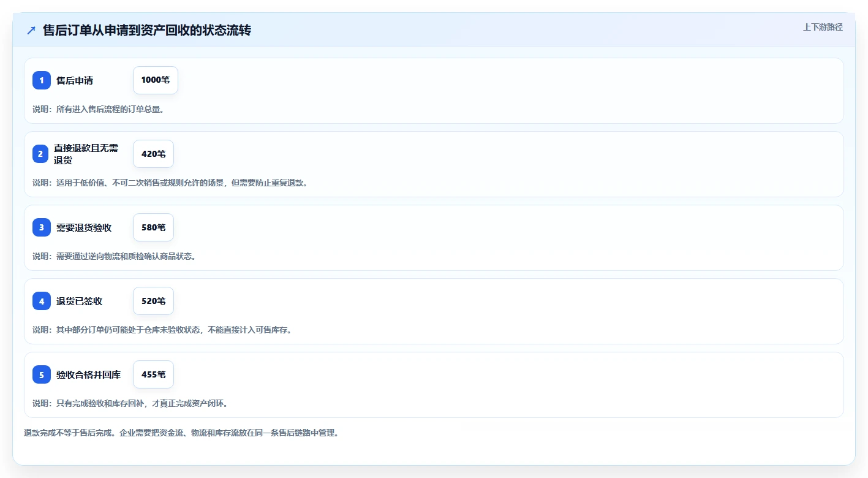The height and width of the screenshot is (478, 868).
Task: Select step badge number 1
Action: coord(42,80)
